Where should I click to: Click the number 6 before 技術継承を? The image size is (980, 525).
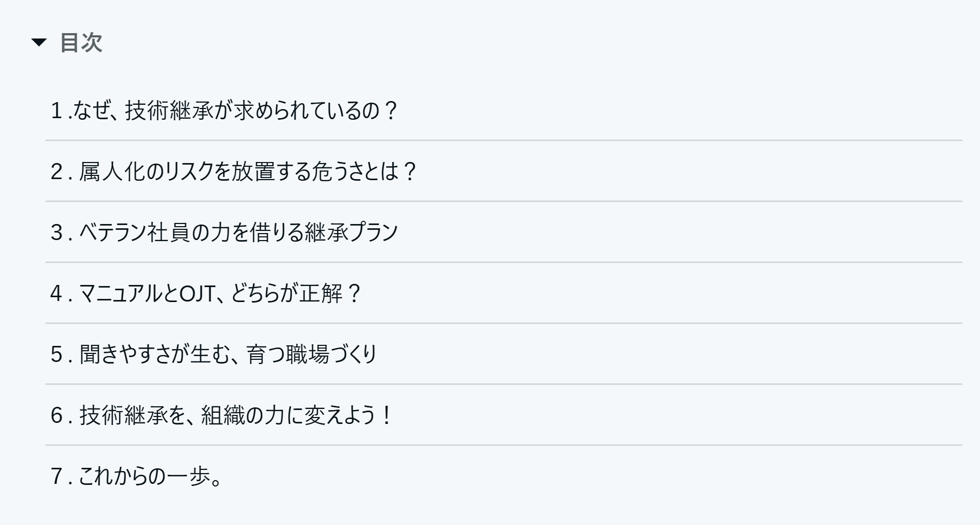[x=57, y=415]
